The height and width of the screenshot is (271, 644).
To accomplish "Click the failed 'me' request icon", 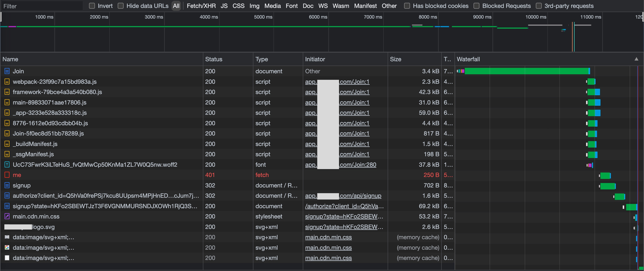I will [7, 175].
